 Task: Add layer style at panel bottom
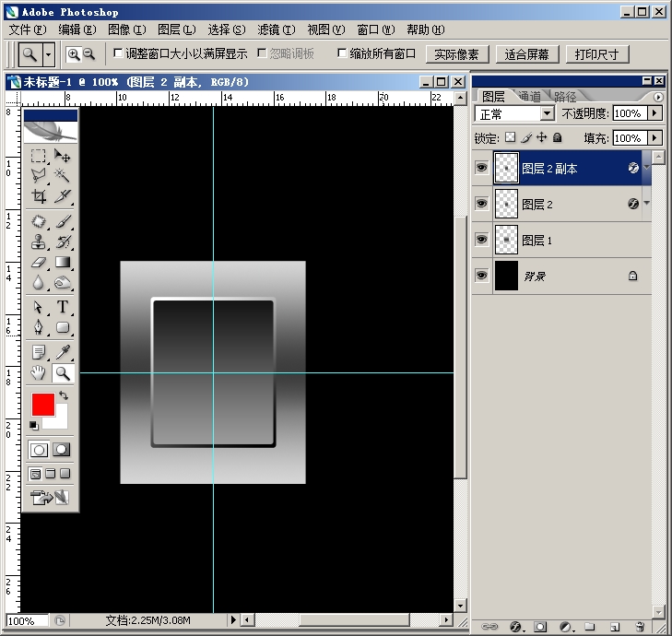point(515,627)
